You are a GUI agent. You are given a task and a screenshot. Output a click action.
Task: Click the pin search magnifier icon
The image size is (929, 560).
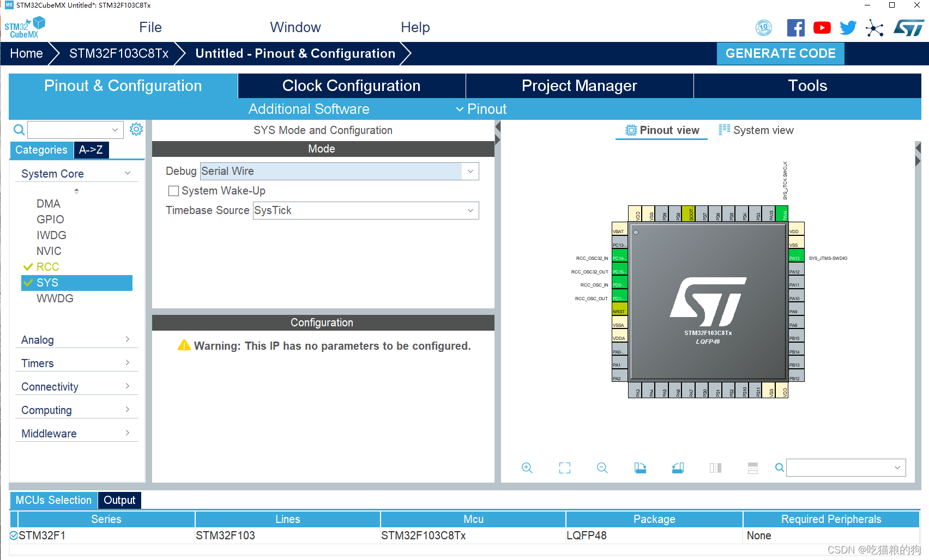[x=780, y=467]
